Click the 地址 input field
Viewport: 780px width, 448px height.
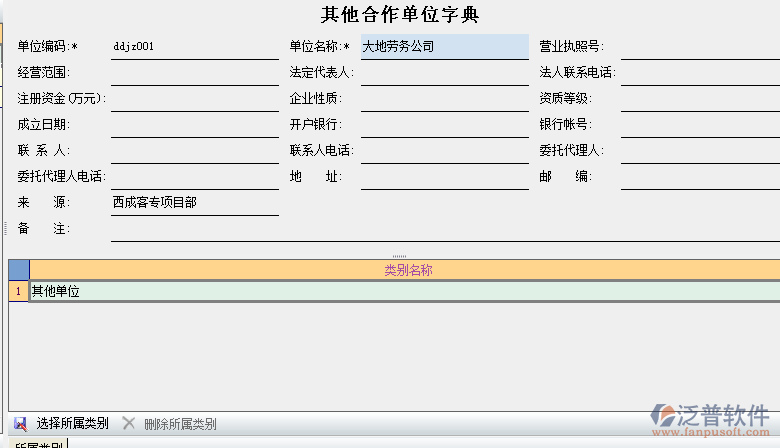click(x=445, y=177)
